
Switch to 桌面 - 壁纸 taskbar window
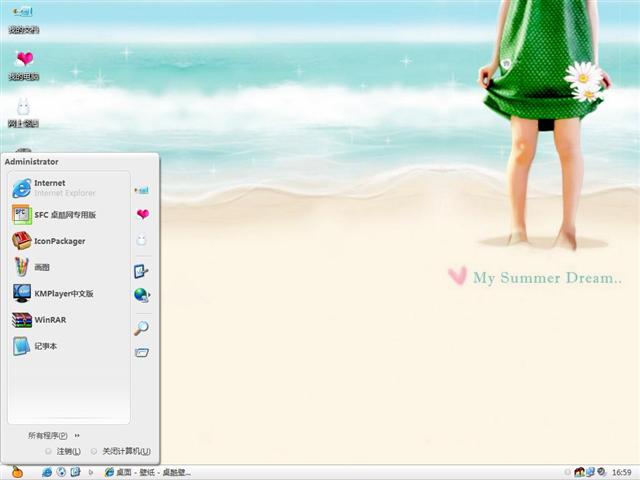(x=147, y=472)
